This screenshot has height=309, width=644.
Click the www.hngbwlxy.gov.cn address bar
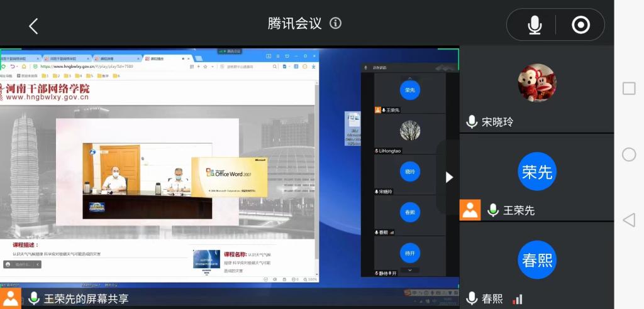[x=88, y=67]
